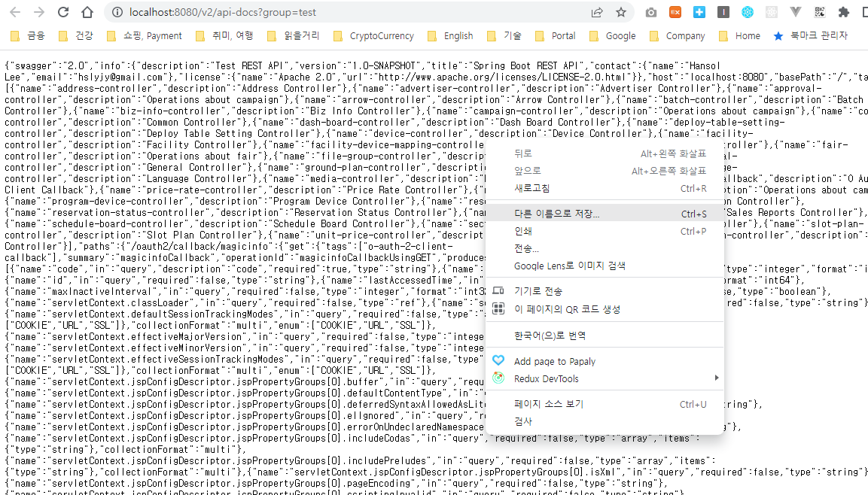868x495 pixels.
Task: Choose Google Lens로 이미지 검색 entry
Action: pos(605,266)
